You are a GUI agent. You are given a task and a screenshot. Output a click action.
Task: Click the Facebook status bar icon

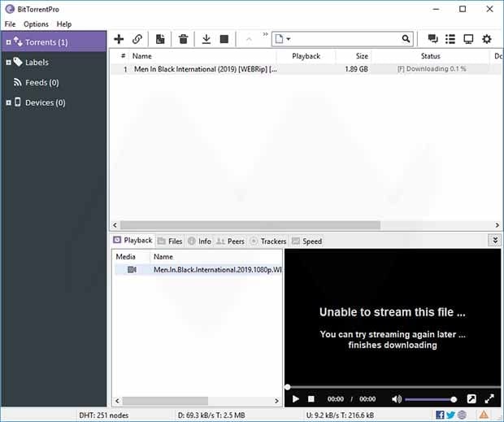pyautogui.click(x=440, y=415)
